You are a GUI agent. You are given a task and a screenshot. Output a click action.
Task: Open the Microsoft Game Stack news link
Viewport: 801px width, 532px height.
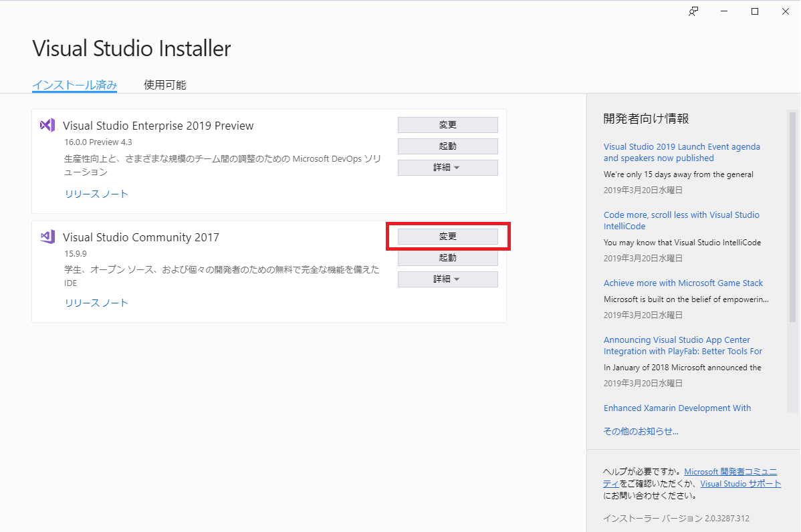point(683,283)
